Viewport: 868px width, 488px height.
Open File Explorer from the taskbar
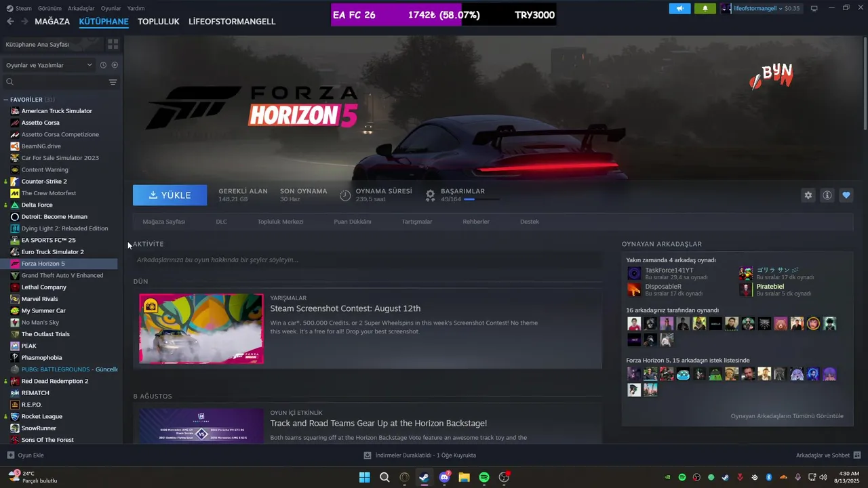464,477
